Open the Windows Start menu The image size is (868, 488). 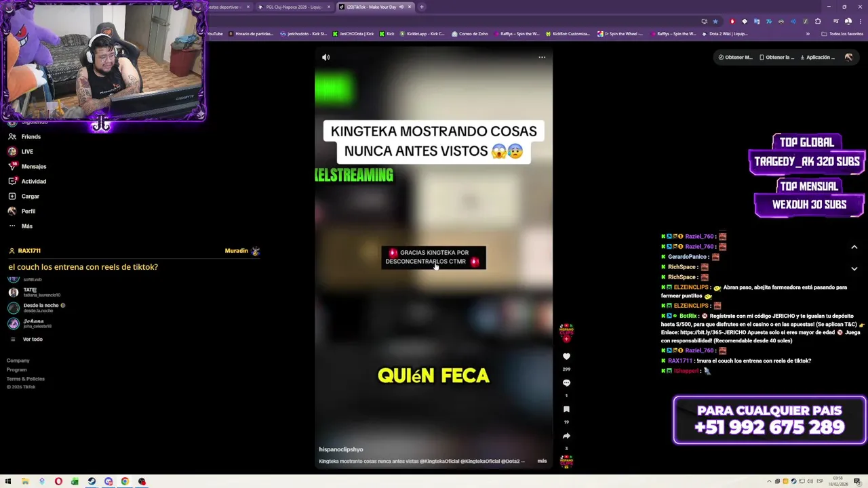[x=8, y=481]
